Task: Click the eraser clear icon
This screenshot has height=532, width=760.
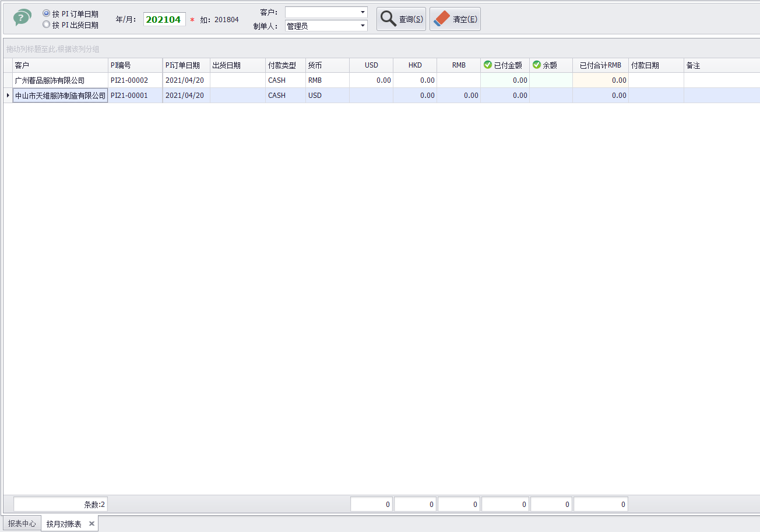Action: (442, 19)
